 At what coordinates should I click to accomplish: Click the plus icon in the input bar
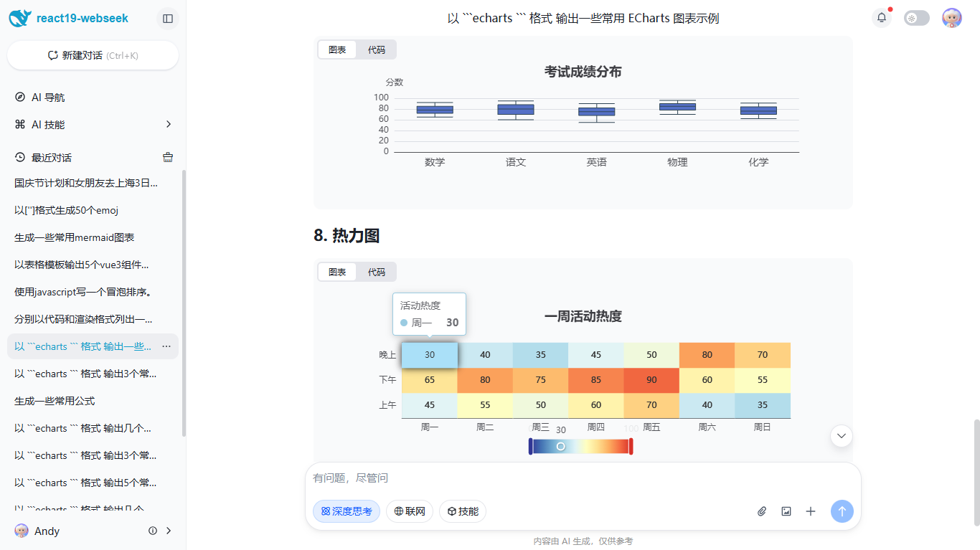coord(811,511)
